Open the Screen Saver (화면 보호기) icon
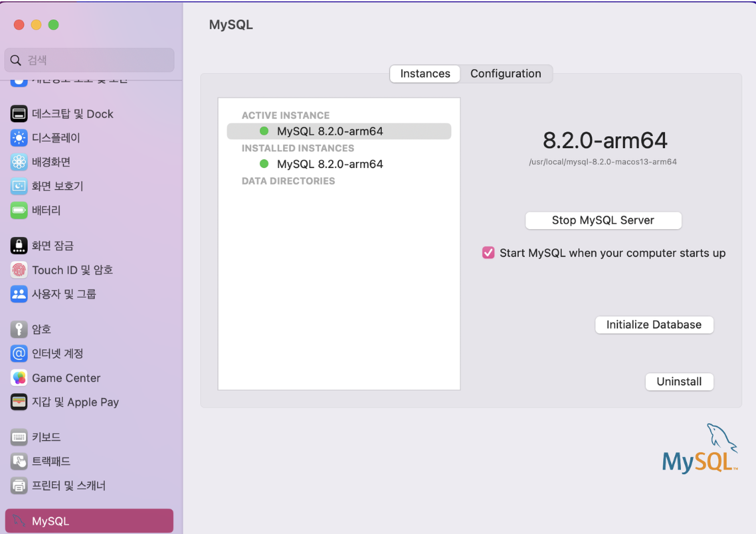The image size is (756, 534). click(19, 186)
